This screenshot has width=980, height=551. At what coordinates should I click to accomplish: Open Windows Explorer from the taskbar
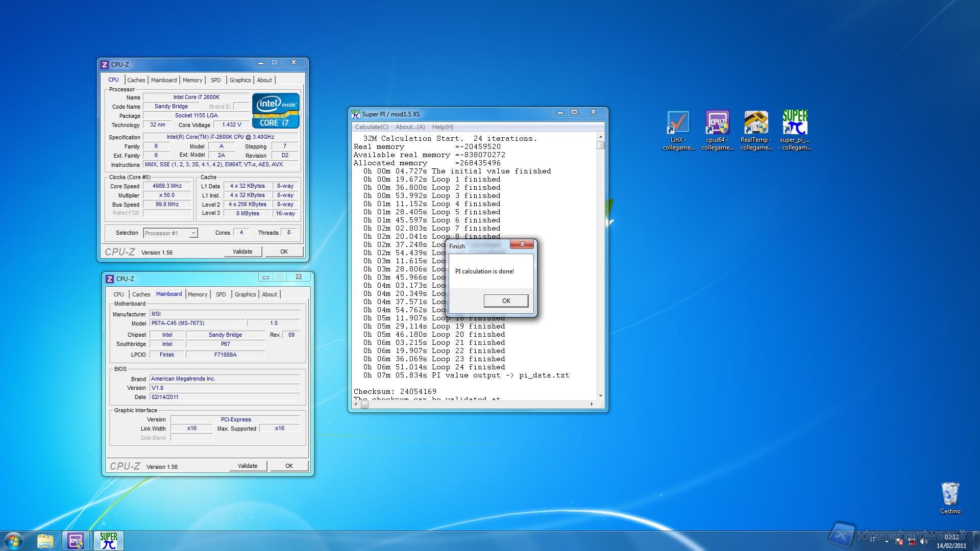click(45, 541)
